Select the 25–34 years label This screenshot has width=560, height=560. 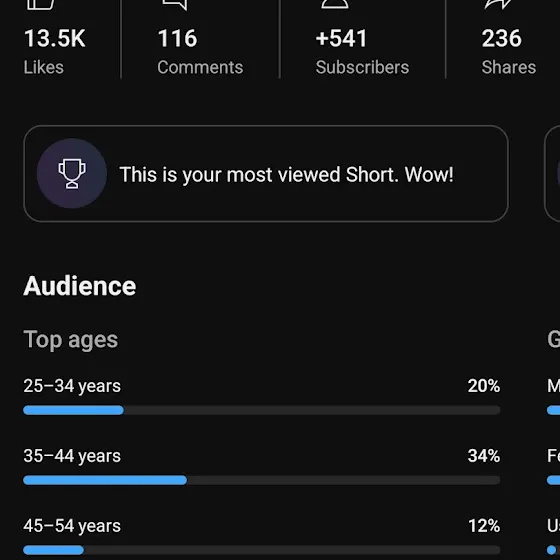(72, 386)
